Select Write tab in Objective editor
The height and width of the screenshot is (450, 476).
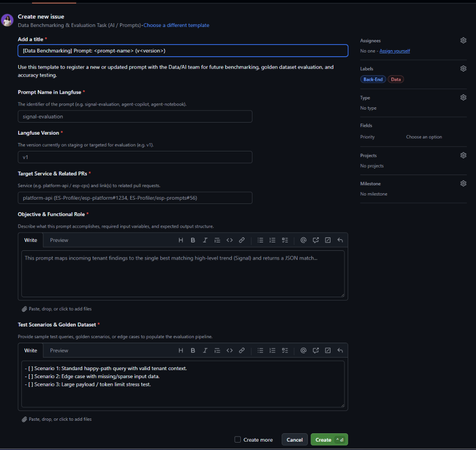(x=31, y=240)
